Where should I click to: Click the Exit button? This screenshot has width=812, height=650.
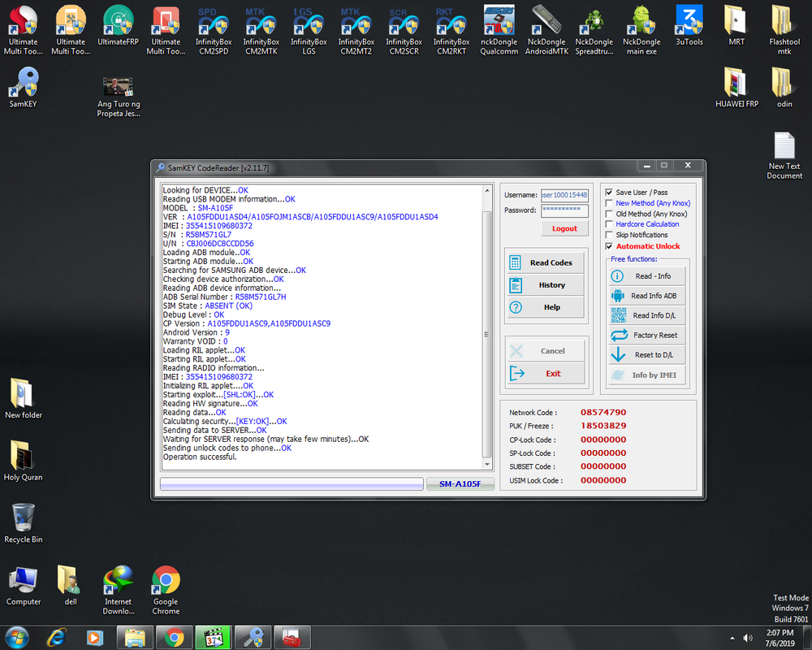pyautogui.click(x=546, y=374)
